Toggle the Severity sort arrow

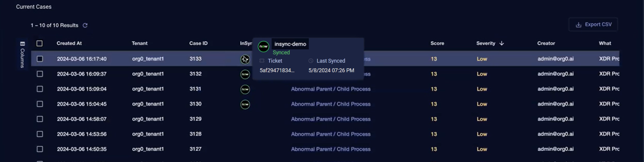pos(502,43)
